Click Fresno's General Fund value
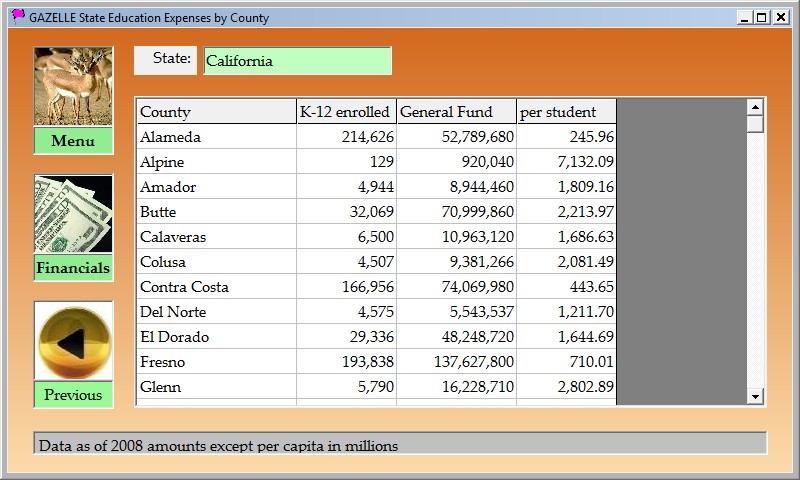This screenshot has width=800, height=480. tap(456, 362)
